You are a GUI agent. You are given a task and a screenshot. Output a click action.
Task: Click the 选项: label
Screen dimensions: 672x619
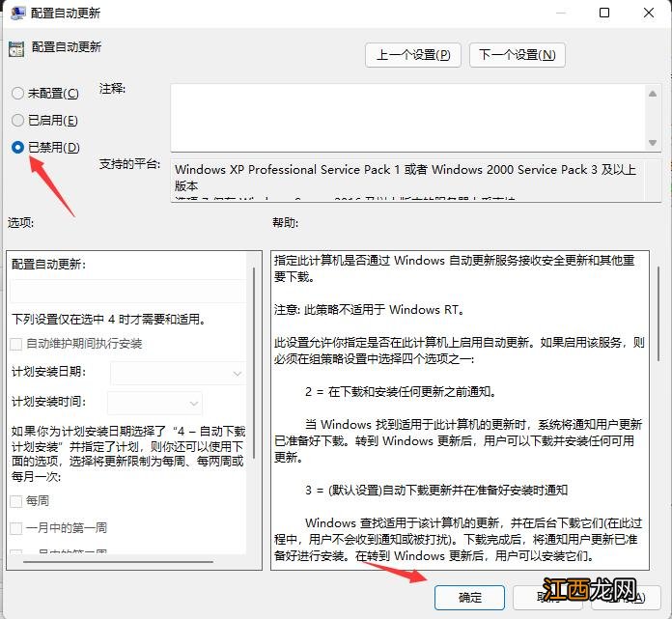point(20,223)
